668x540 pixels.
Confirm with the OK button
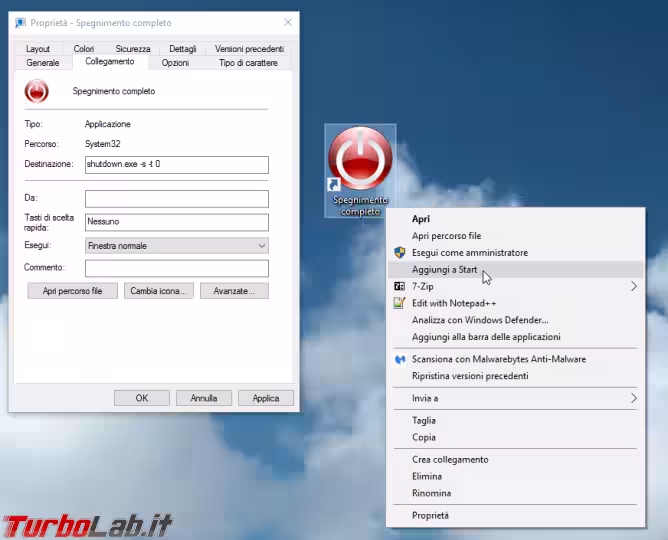(x=141, y=398)
